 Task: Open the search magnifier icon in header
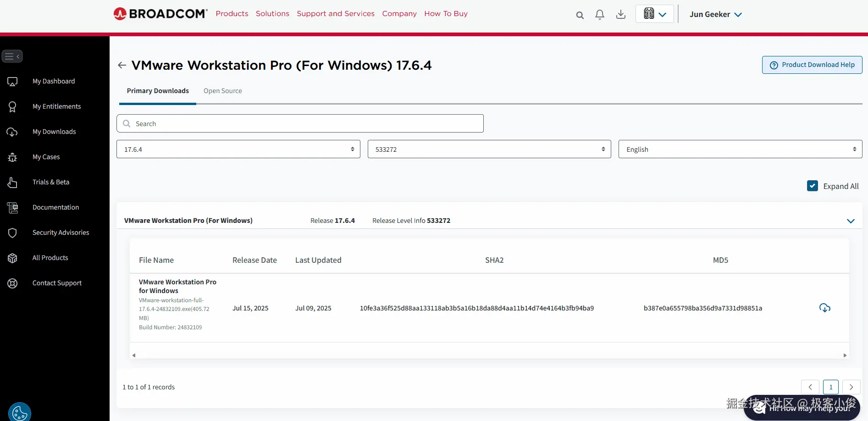tap(580, 15)
